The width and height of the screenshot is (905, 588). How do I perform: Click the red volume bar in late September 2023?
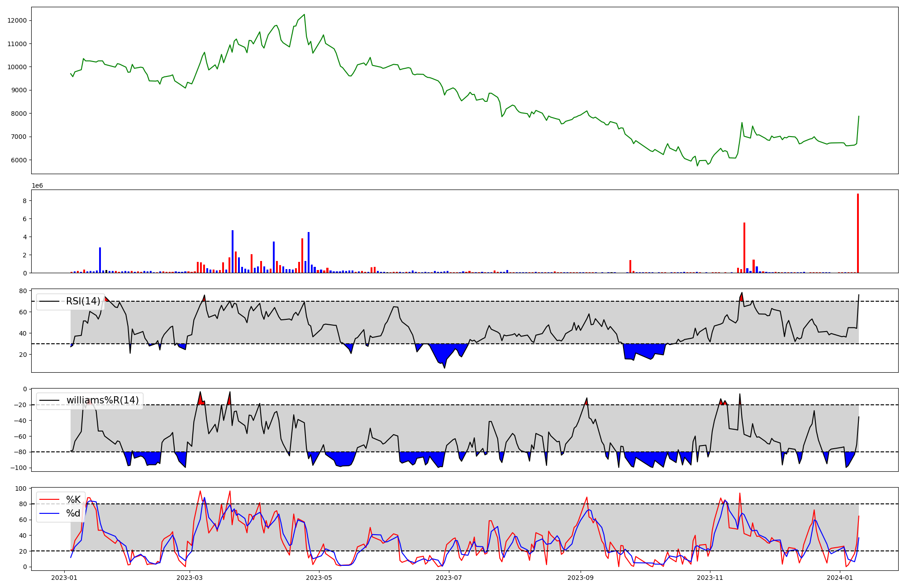(630, 267)
